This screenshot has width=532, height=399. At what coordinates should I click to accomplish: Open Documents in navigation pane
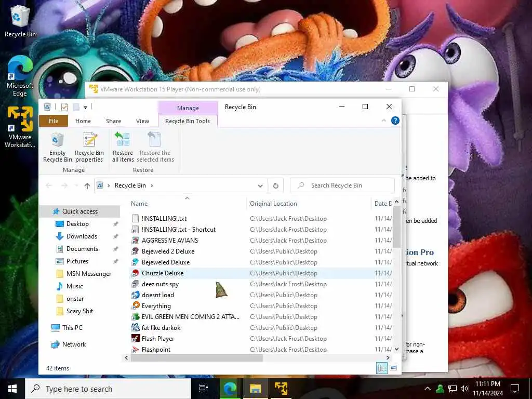[x=83, y=249]
